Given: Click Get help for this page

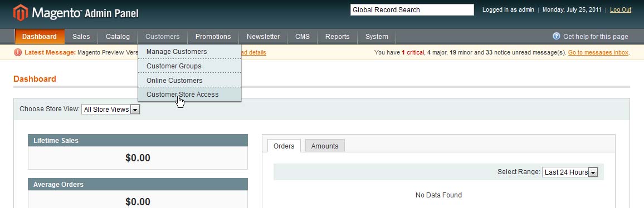Looking at the screenshot, I should (596, 37).
